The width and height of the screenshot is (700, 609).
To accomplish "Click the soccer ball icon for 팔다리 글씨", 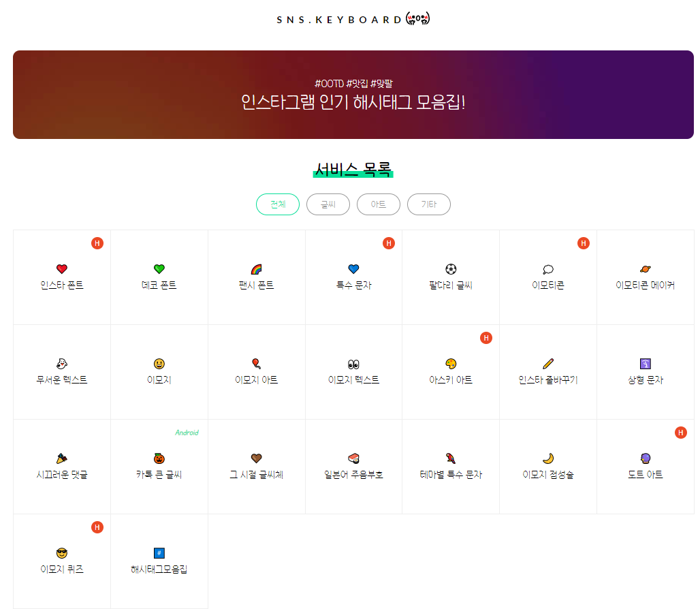I will [x=451, y=268].
